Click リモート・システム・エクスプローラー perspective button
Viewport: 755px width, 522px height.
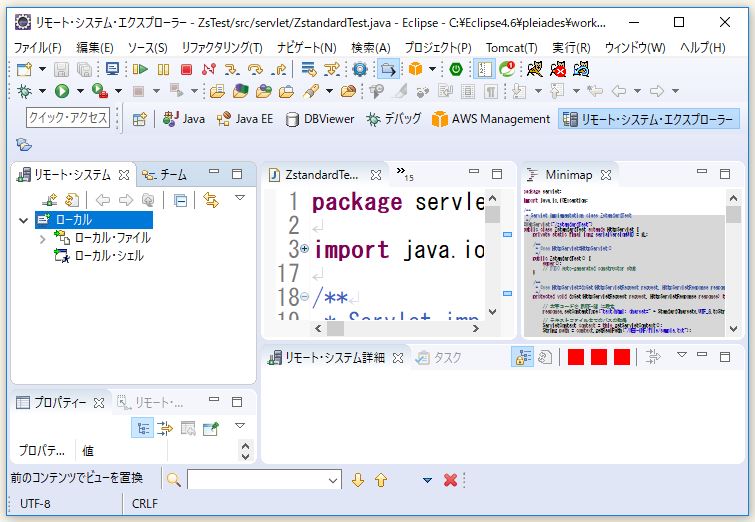point(649,119)
